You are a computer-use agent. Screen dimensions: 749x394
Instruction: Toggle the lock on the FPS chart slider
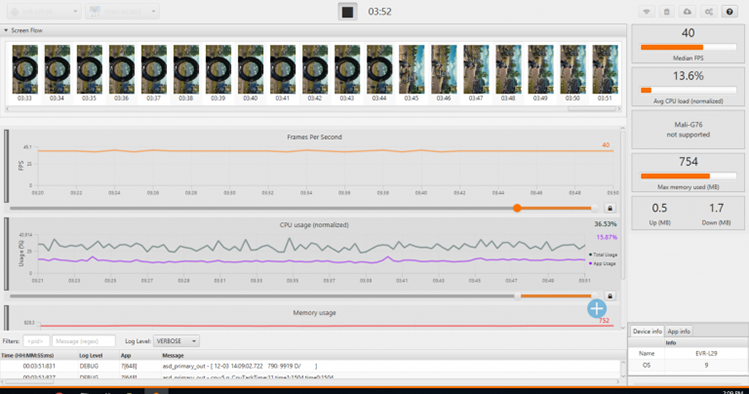point(610,208)
